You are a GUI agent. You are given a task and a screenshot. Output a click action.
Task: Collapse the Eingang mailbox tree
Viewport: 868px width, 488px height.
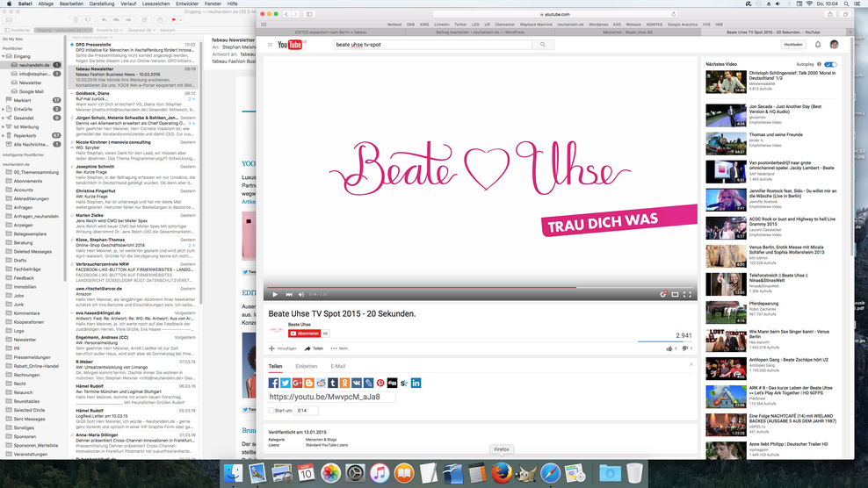pos(4,56)
